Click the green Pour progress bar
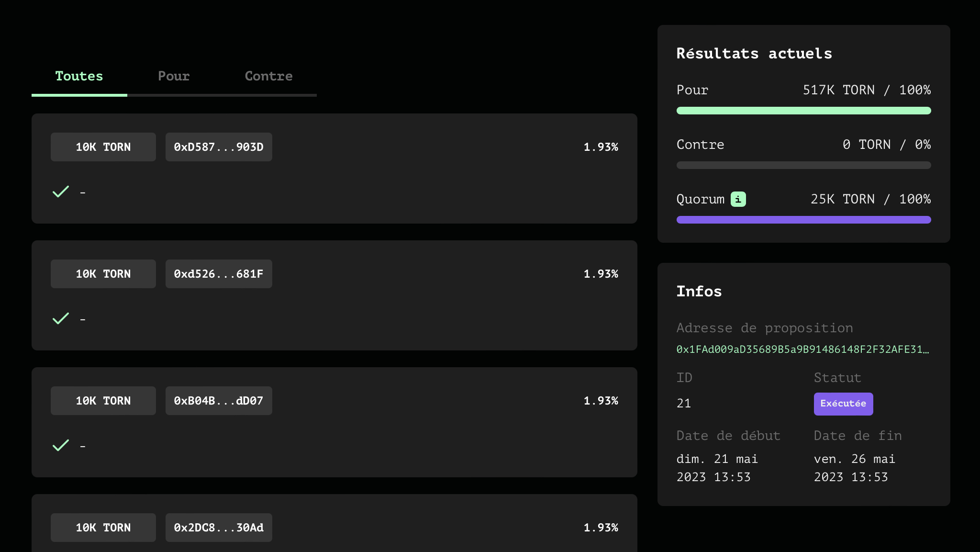980x552 pixels. tap(803, 111)
